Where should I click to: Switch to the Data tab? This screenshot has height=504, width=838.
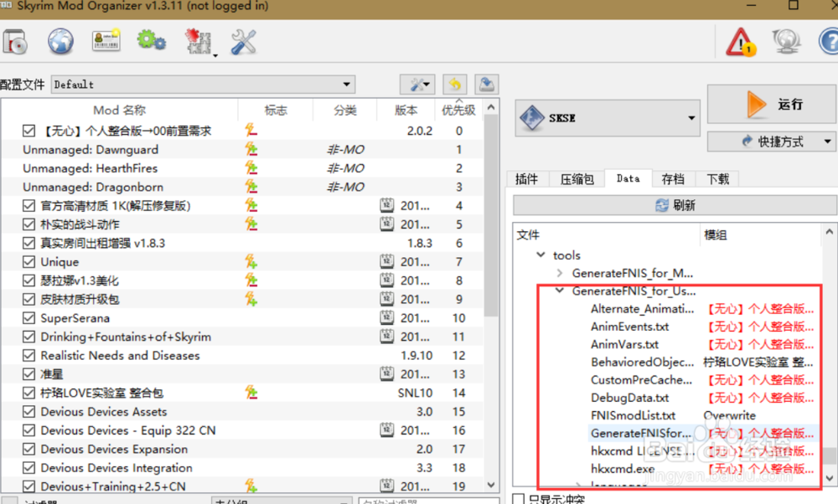(628, 178)
